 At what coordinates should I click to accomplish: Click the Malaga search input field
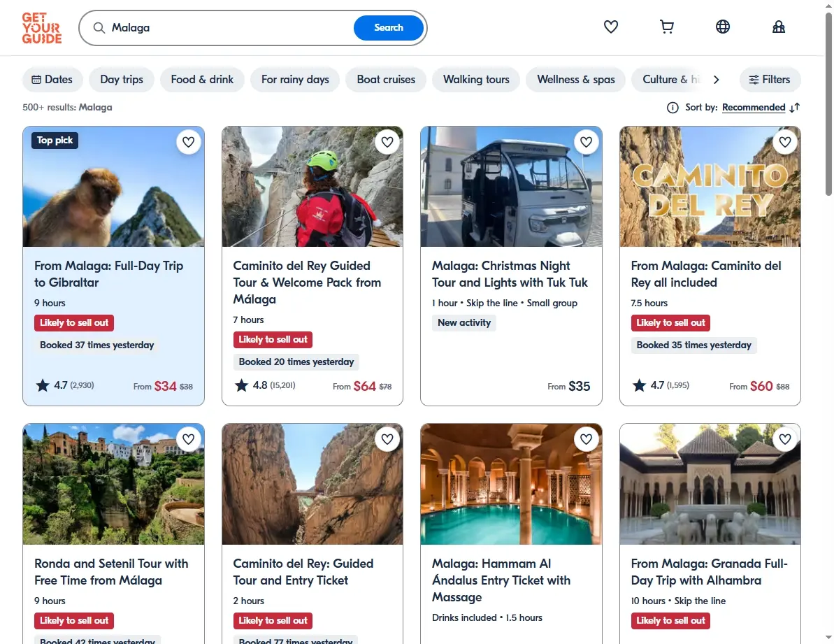pyautogui.click(x=229, y=28)
